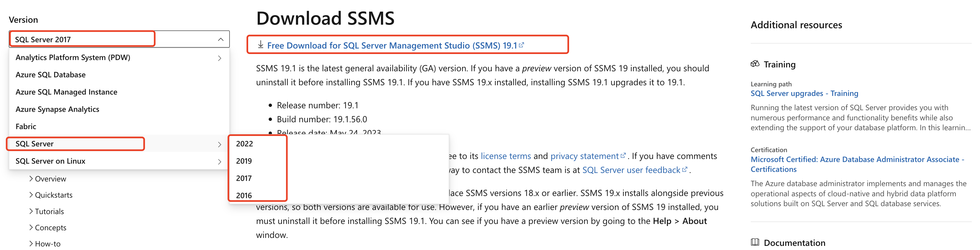
Task: Open the license terms link
Action: [506, 156]
